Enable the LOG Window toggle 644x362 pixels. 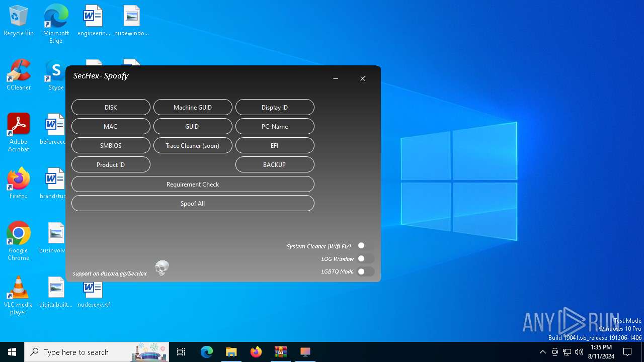click(x=365, y=258)
